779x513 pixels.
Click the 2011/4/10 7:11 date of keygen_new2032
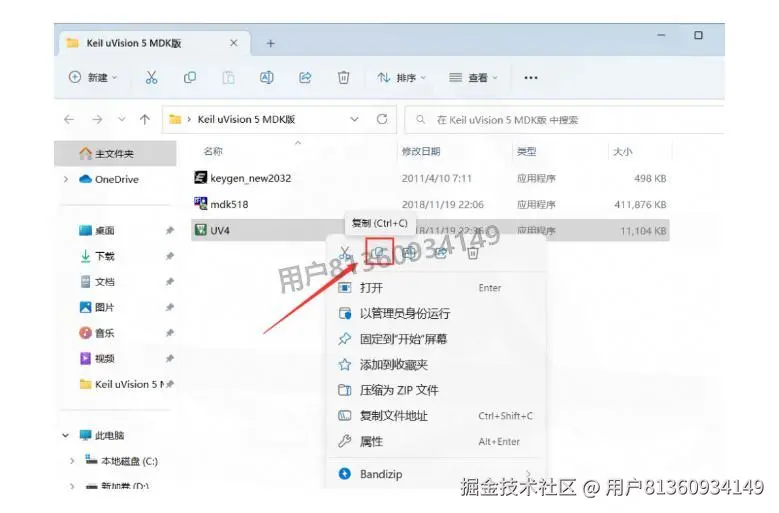tap(436, 178)
